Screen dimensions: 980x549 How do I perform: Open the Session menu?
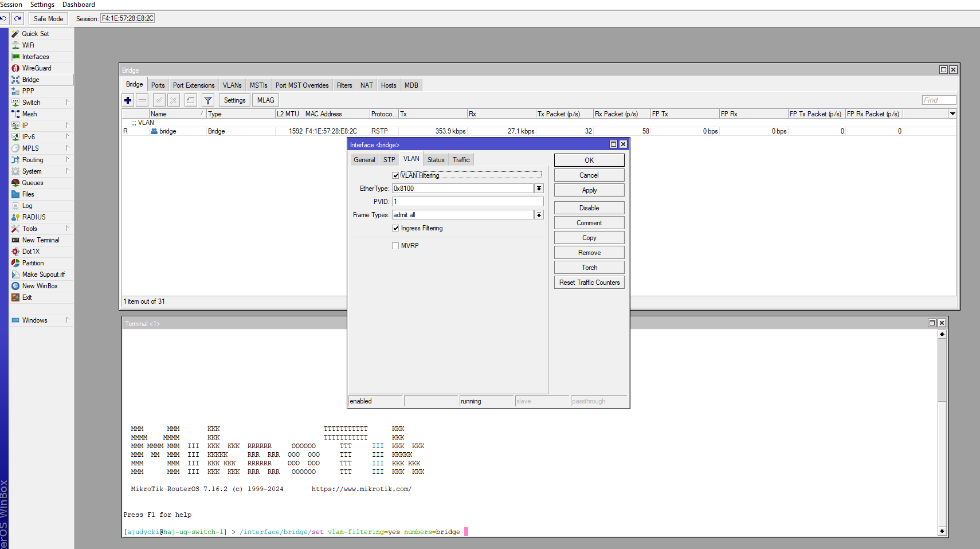[11, 5]
